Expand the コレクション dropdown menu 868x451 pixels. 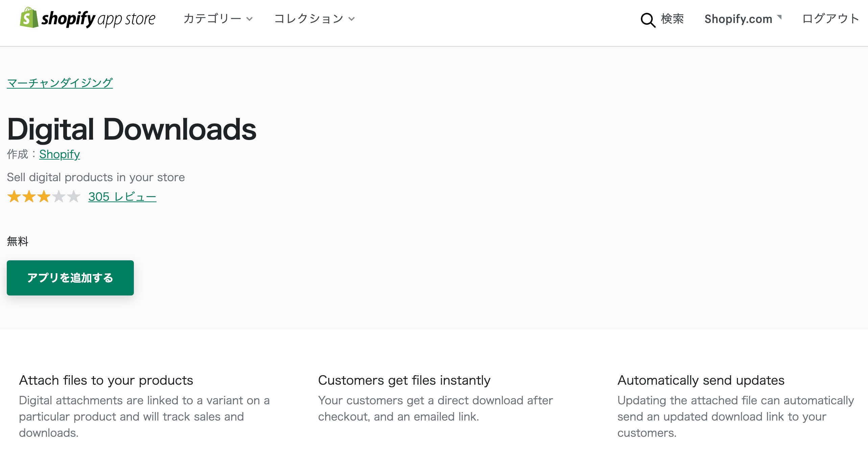point(314,19)
